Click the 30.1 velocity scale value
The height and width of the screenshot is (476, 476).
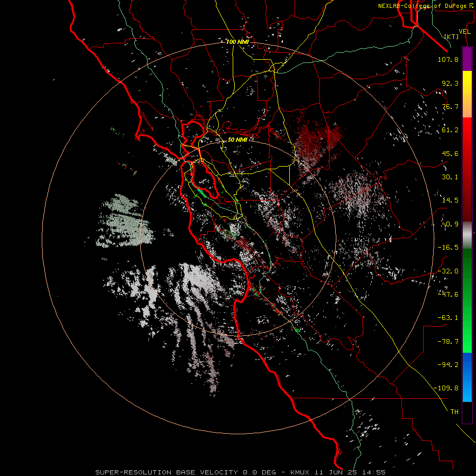coord(450,177)
